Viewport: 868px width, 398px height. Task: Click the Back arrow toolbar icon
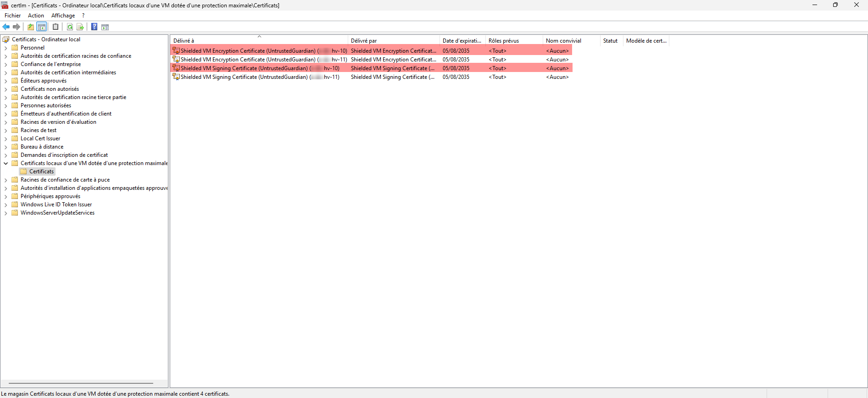[6, 27]
